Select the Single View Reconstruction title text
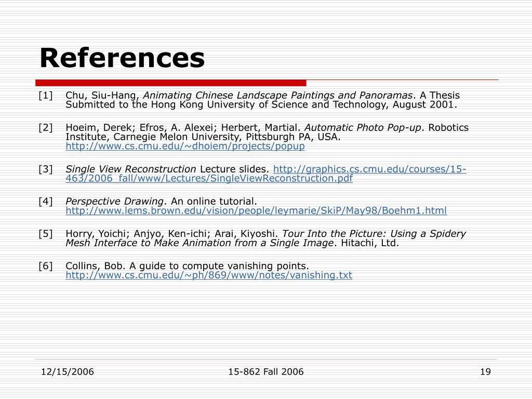This screenshot has height=399, width=532. point(130,169)
